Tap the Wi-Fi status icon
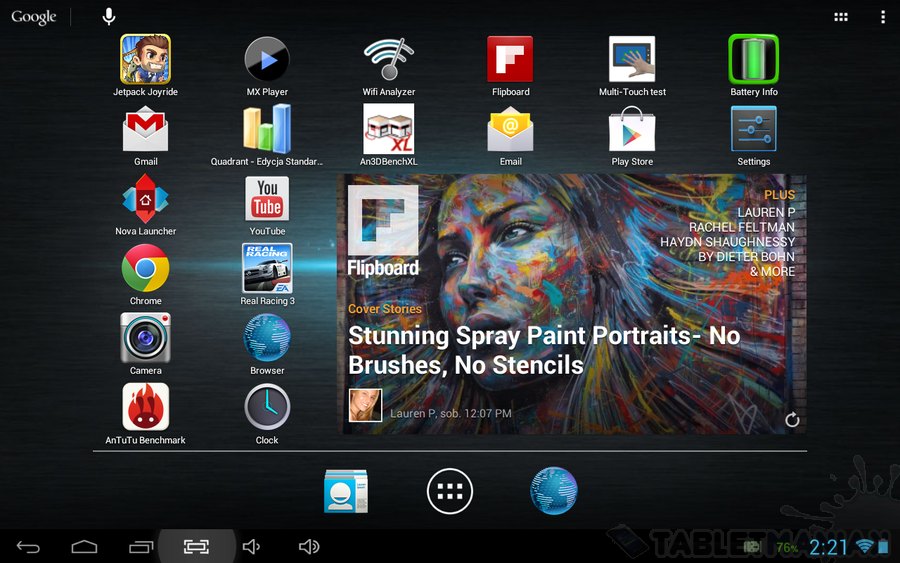Viewport: 900px width, 563px height. coord(864,546)
